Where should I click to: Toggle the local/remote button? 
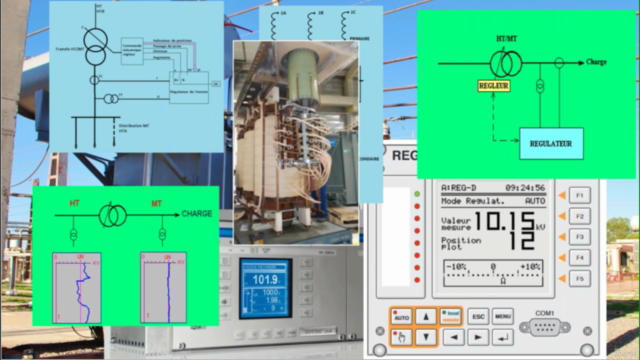tap(451, 317)
